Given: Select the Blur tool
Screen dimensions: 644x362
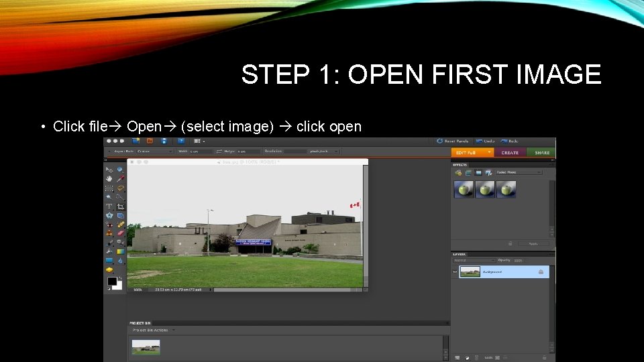Looking at the screenshot, I should tap(120, 260).
